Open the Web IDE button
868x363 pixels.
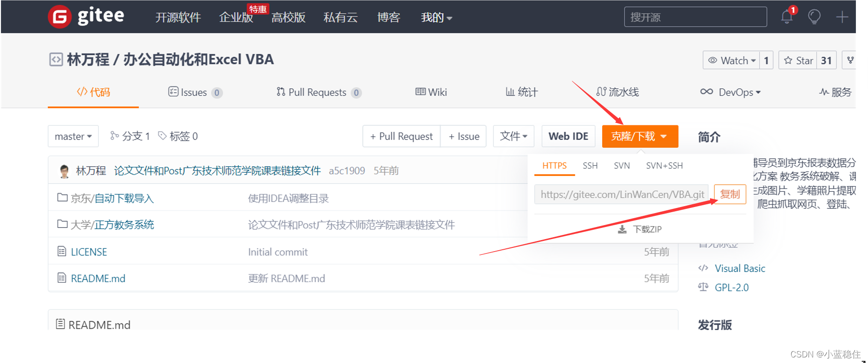click(568, 136)
